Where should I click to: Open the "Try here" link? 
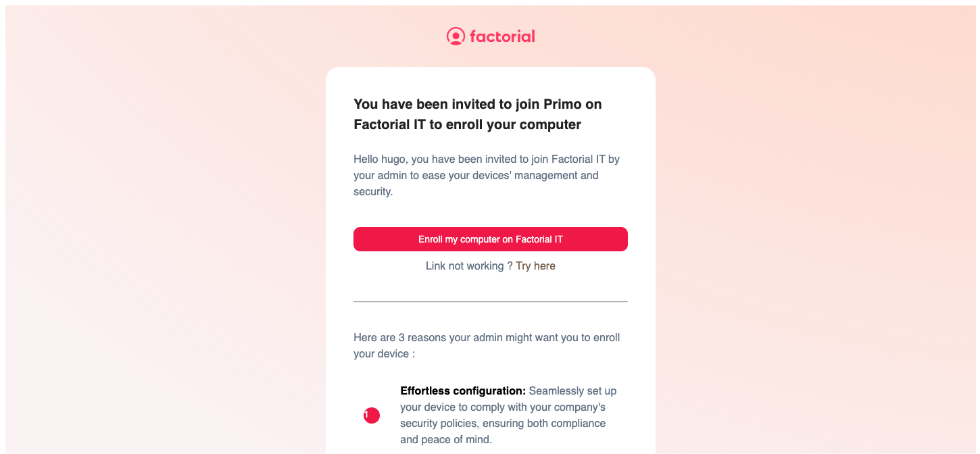click(535, 266)
